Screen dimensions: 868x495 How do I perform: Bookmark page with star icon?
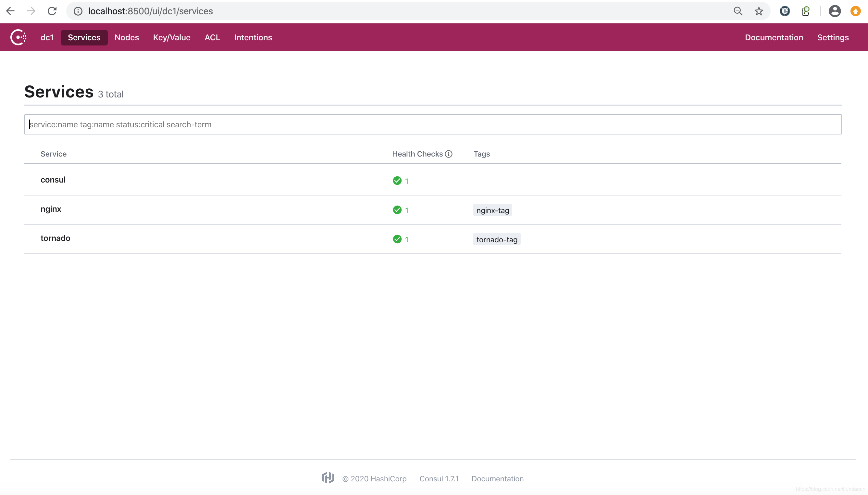coord(759,11)
